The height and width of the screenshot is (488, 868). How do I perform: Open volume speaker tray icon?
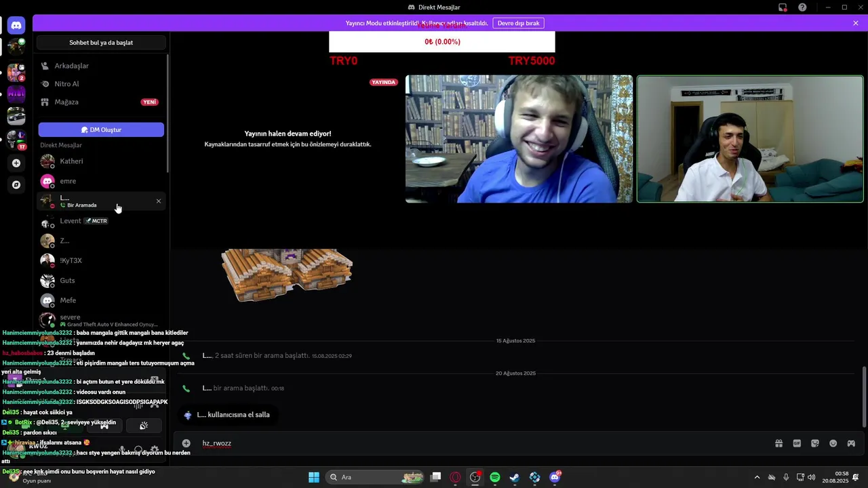point(811,477)
